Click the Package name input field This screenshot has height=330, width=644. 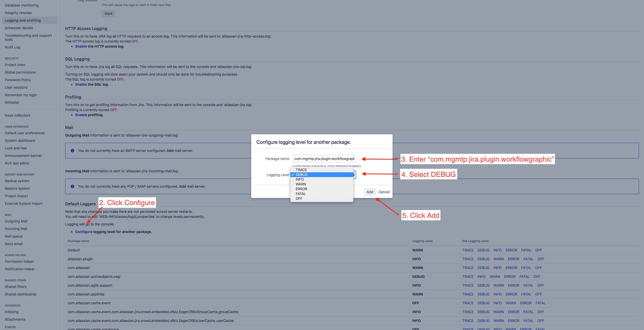tap(324, 159)
